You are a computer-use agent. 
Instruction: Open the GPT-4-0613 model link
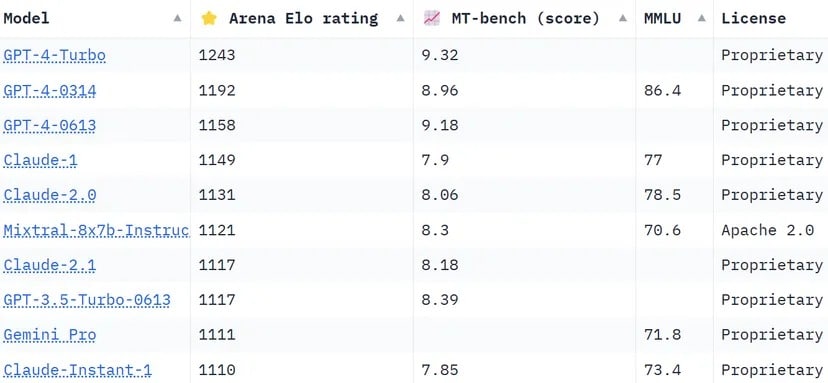[50, 126]
